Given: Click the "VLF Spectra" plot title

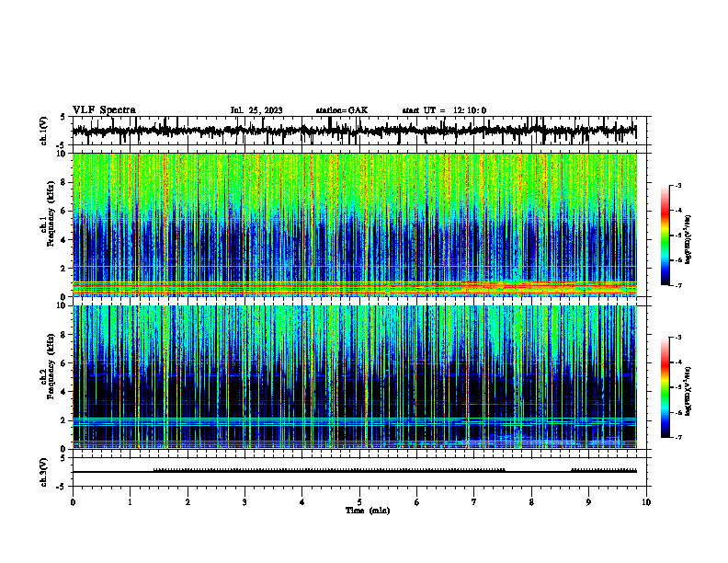Looking at the screenshot, I should [x=104, y=110].
